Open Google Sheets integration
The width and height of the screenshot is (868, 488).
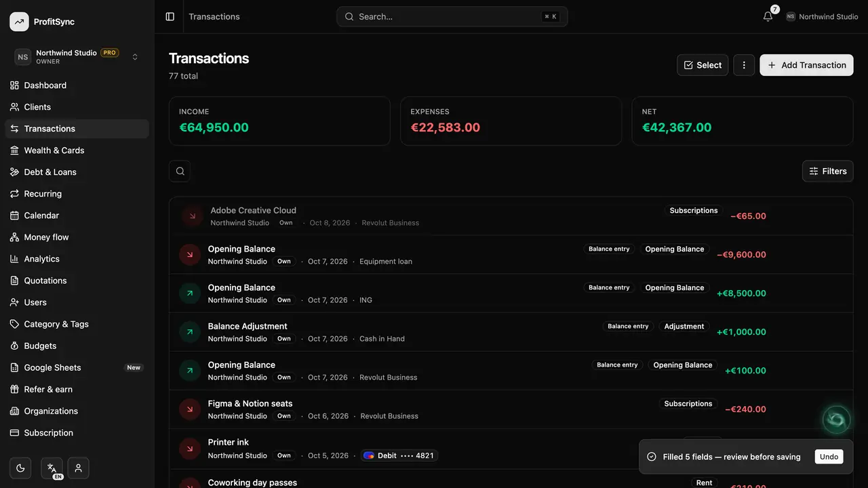coord(77,367)
